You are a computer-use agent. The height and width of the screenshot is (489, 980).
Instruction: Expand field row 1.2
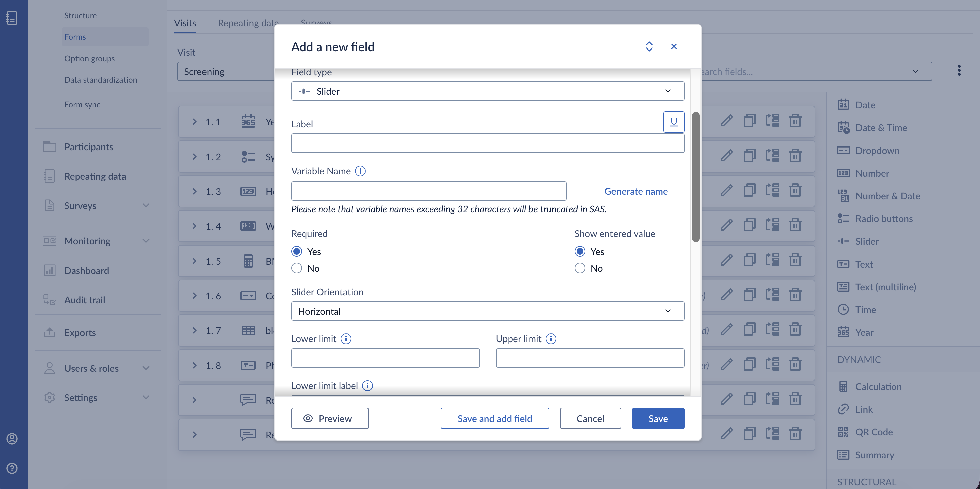point(194,157)
